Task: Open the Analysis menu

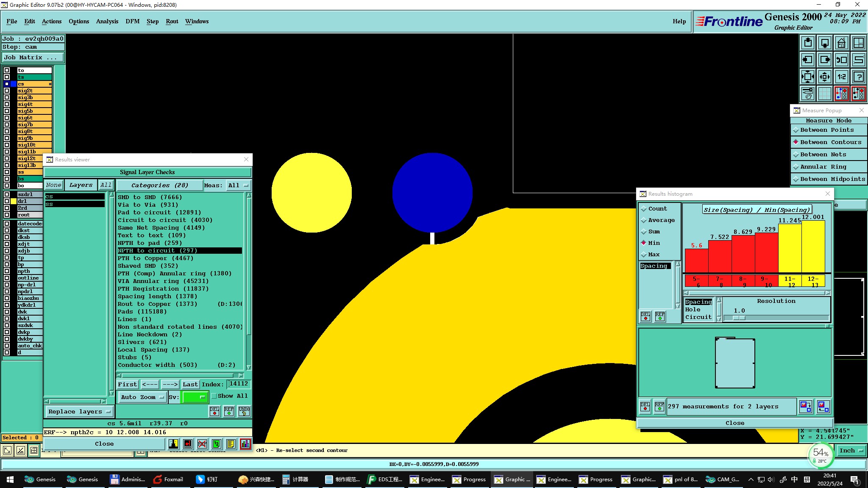Action: coord(107,21)
